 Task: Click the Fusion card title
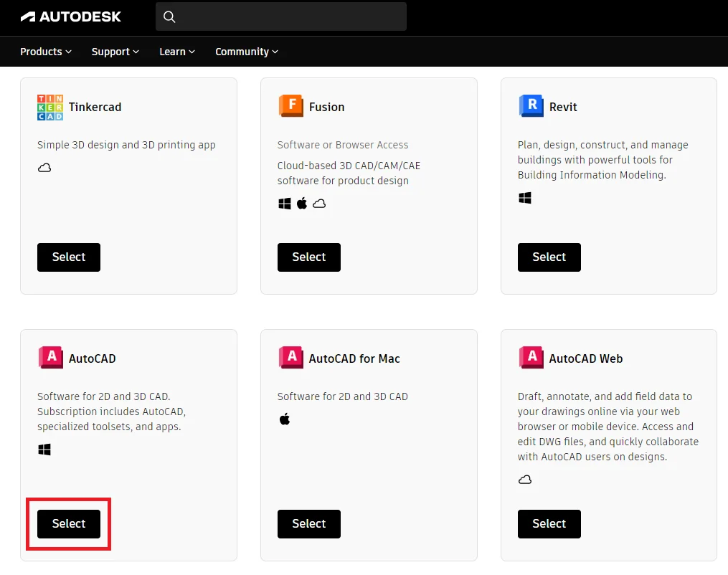pos(327,108)
